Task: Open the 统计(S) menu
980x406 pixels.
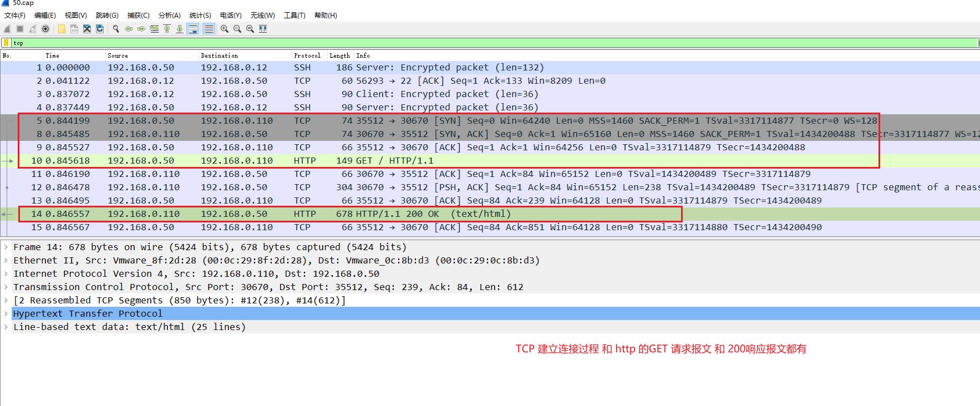Action: (x=200, y=16)
